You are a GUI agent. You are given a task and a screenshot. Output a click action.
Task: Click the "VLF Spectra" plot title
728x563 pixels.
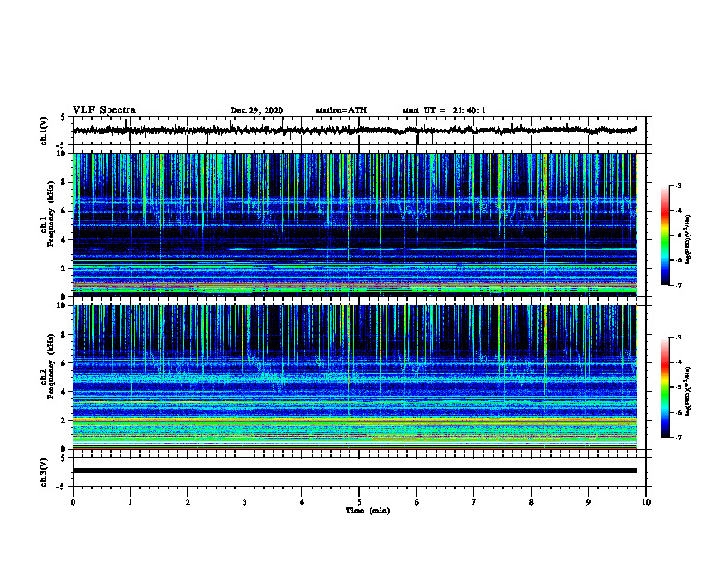point(104,110)
